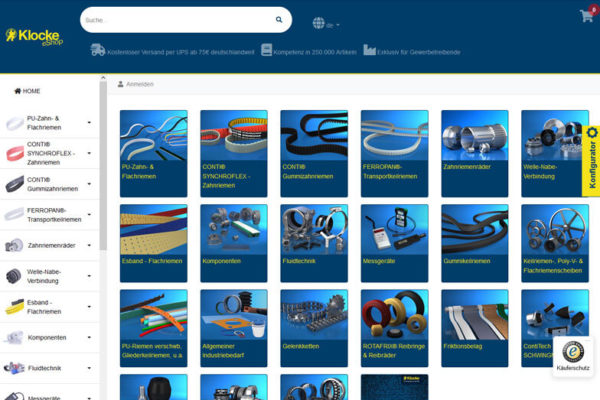Viewport: 600px width, 400px height.
Task: Click the Trusted Shops Käuferschutz badge
Action: click(573, 356)
